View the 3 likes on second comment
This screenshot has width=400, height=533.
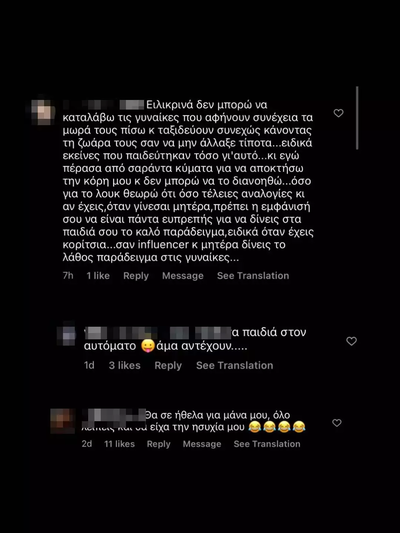[x=124, y=365]
